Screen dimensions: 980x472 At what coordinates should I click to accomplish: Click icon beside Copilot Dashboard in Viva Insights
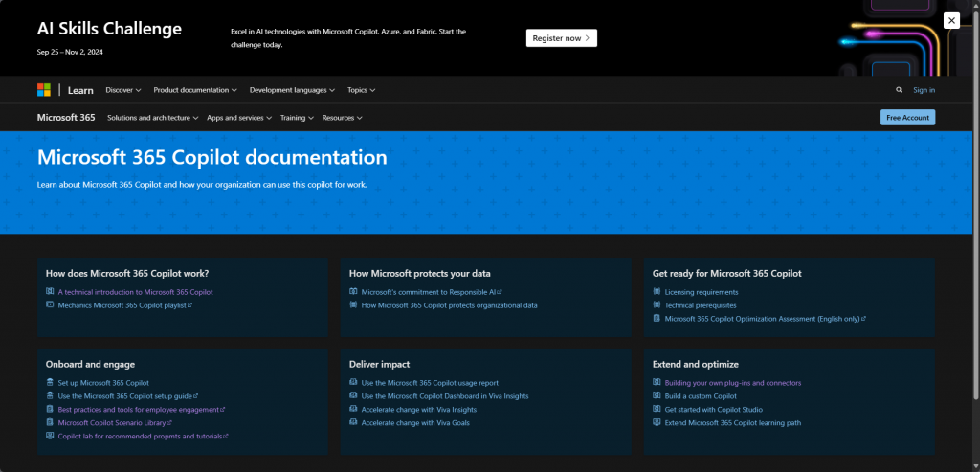[353, 395]
